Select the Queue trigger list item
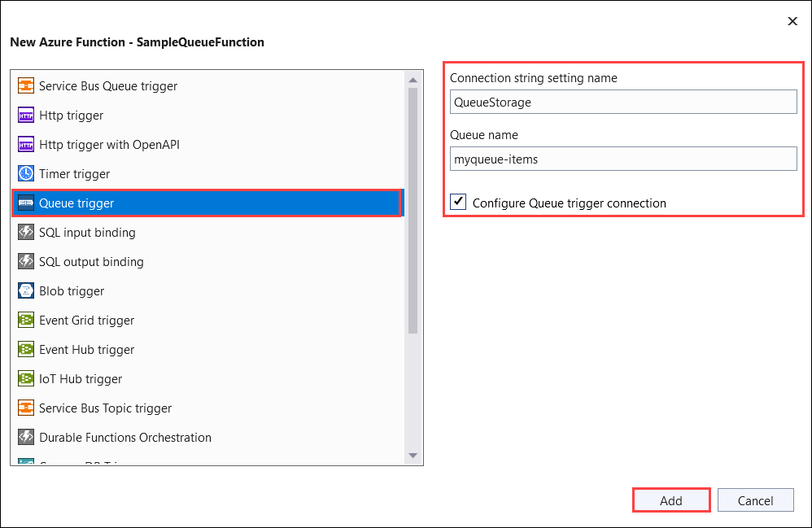The height and width of the screenshot is (528, 812). 207,203
